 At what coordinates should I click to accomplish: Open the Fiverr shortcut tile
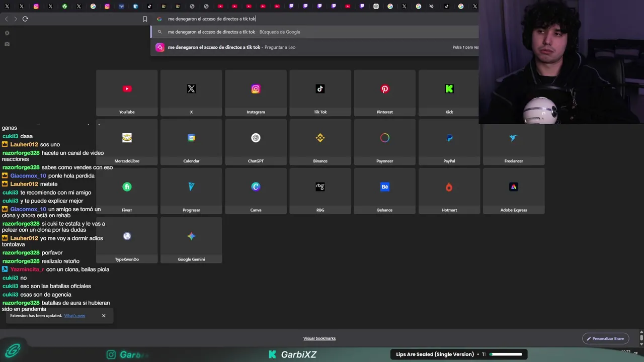coord(127,191)
